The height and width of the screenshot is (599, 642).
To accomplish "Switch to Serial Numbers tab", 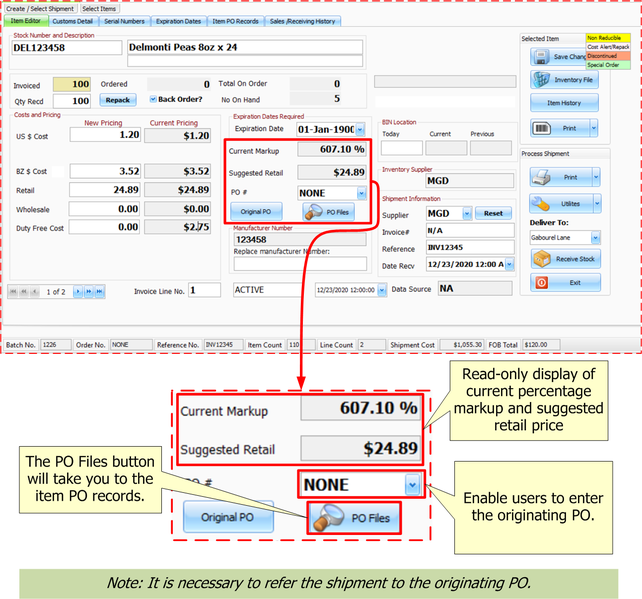I will click(124, 21).
